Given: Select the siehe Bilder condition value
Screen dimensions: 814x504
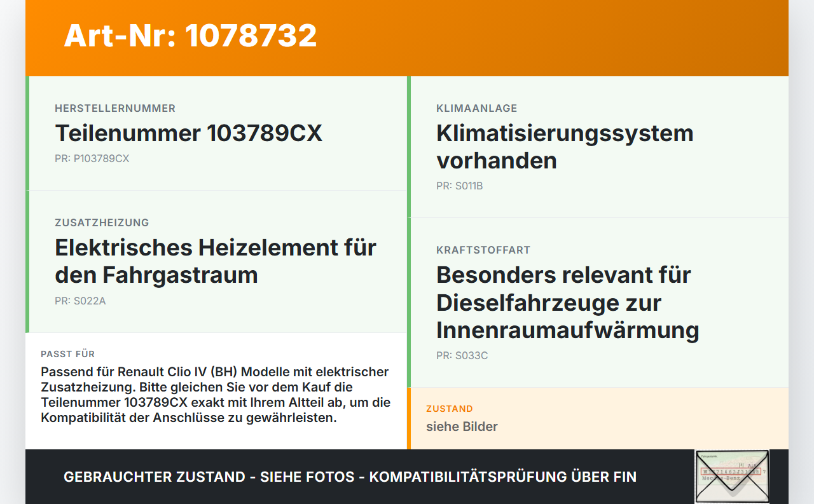Looking at the screenshot, I should point(462,426).
